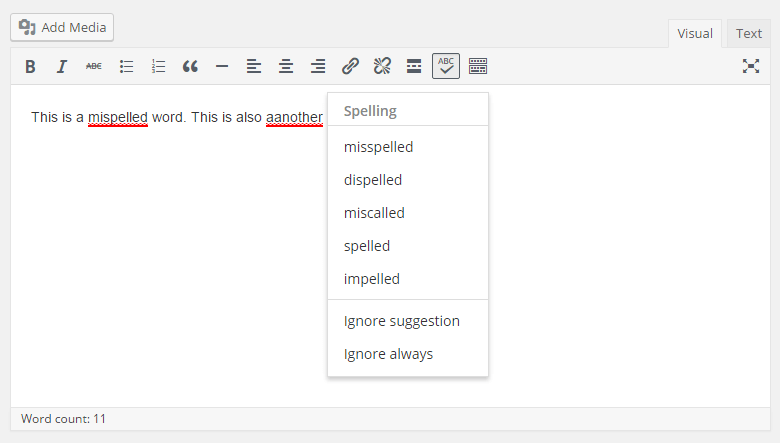Screen dimensions: 780x443
Task: Click the underlined word 'mispelled'
Action: tap(118, 117)
